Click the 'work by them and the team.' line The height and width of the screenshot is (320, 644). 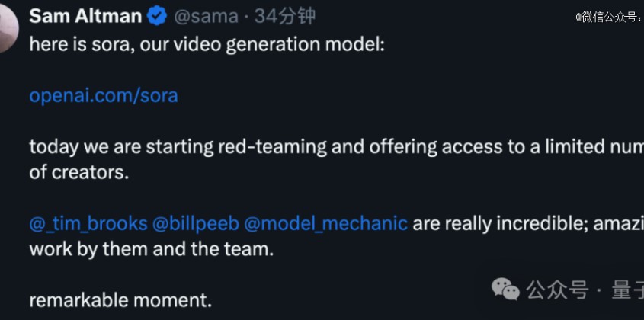[152, 249]
